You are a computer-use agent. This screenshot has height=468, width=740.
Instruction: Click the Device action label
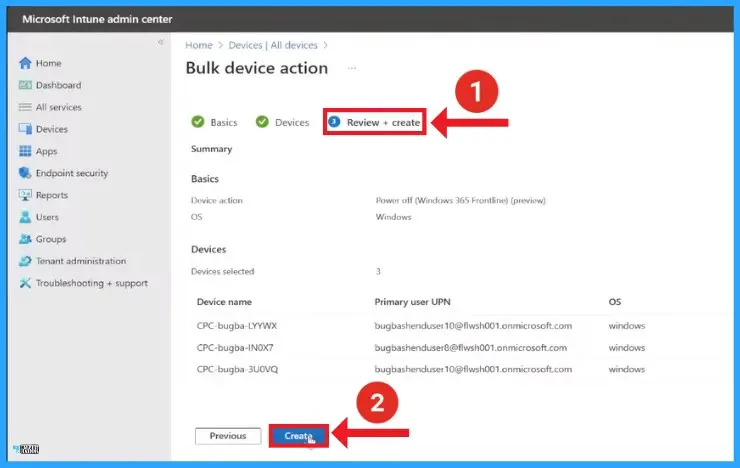(217, 201)
